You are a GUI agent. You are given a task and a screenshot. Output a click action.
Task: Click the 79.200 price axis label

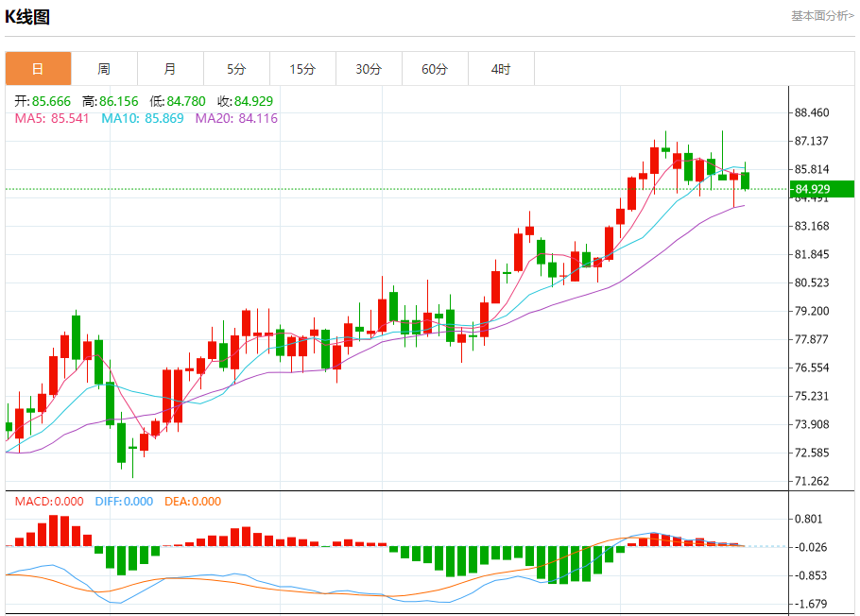pos(812,311)
